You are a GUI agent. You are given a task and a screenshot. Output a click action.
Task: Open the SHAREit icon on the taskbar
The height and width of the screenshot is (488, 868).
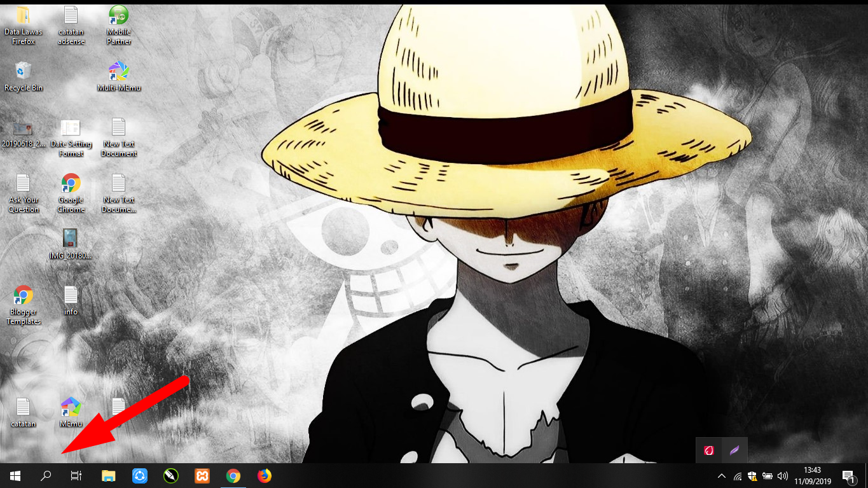[140, 476]
